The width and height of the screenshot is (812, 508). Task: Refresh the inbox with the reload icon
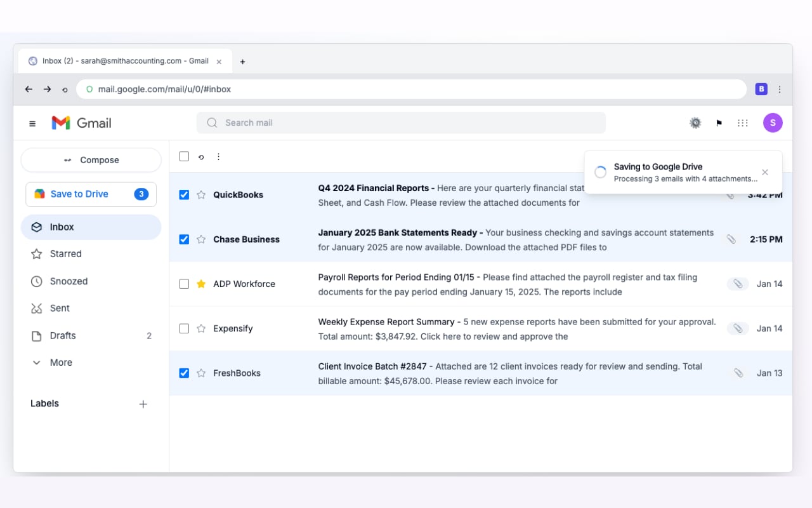201,156
